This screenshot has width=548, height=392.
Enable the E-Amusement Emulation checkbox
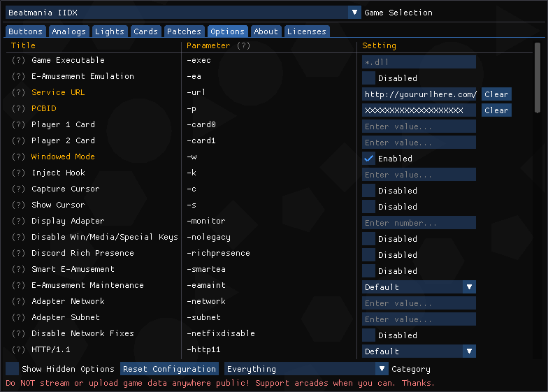tap(369, 78)
